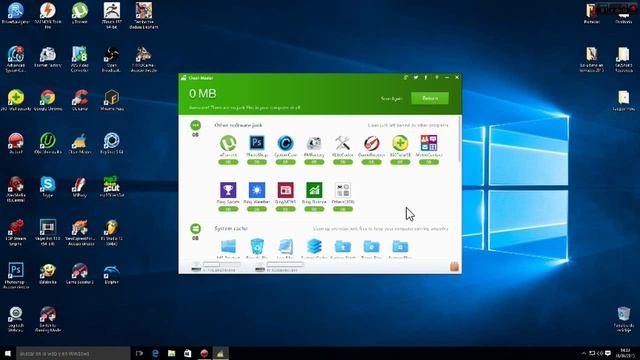Select the layered stack system cache item

point(314,247)
